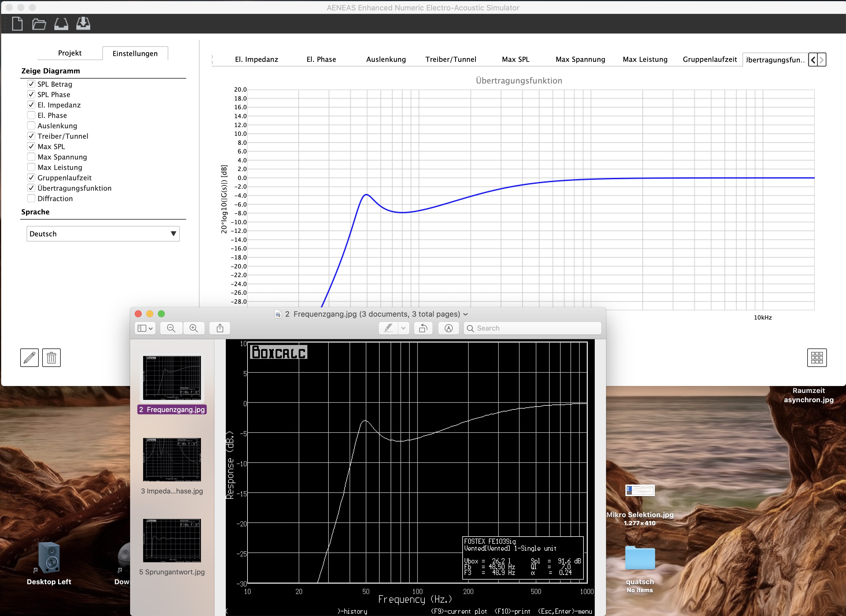This screenshot has height=616, width=846.
Task: Switch to the Treiber/Tunnel tab
Action: [x=451, y=59]
